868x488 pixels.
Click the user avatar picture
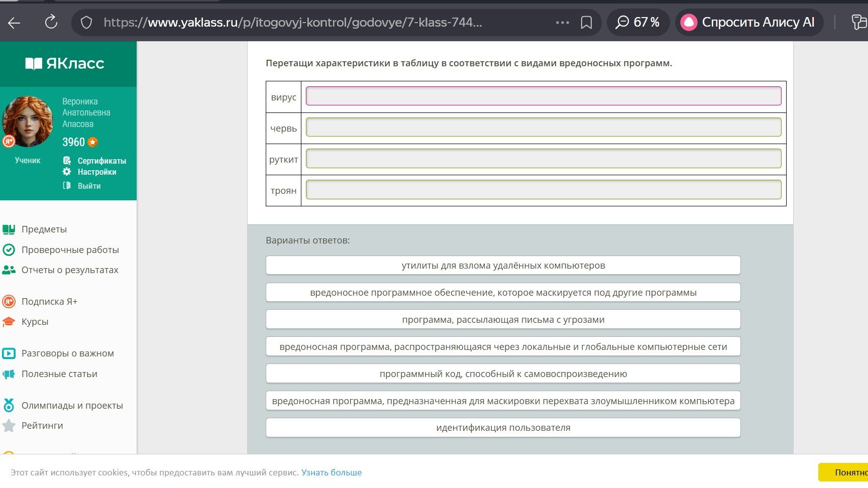(x=28, y=121)
